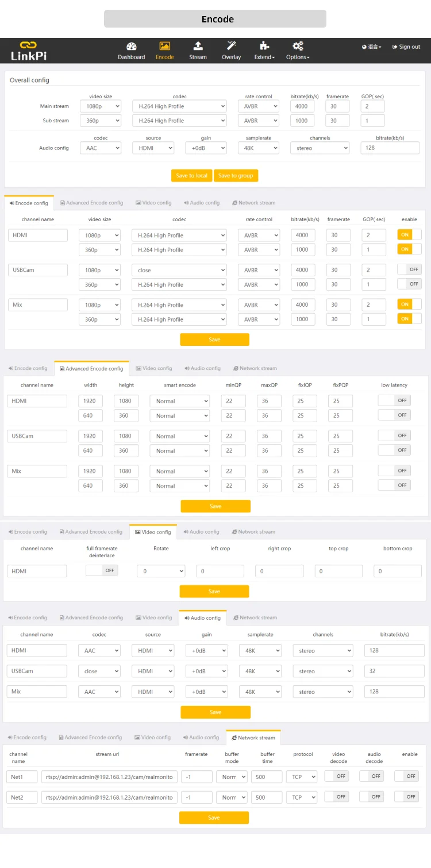This screenshot has height=868, width=431.
Task: Open the Net2 protocol TCP dropdown
Action: 302,797
